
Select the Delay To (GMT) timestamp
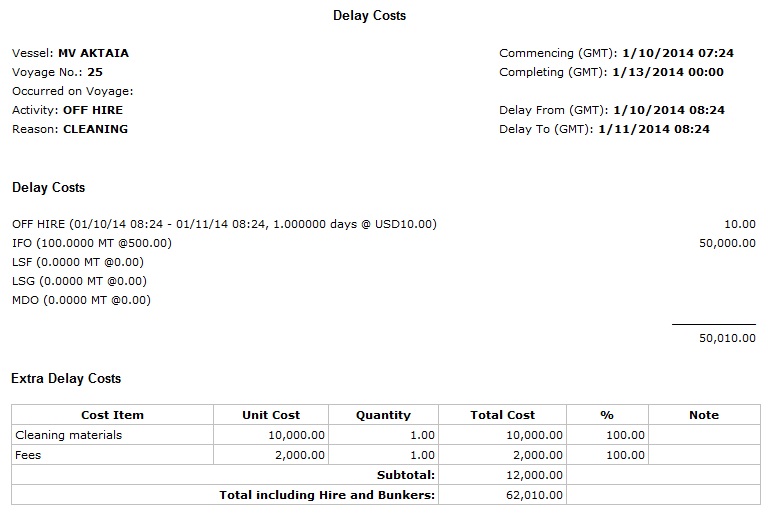[x=654, y=129]
